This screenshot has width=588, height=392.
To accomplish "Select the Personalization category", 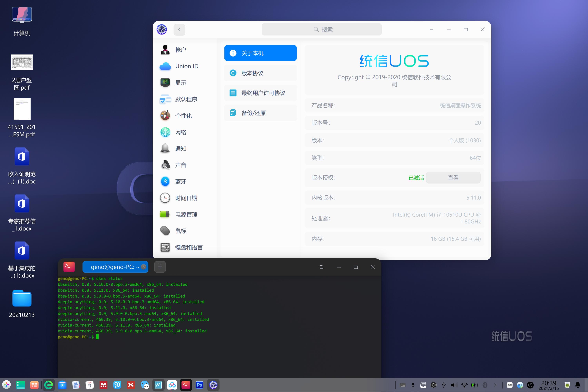I will (183, 115).
